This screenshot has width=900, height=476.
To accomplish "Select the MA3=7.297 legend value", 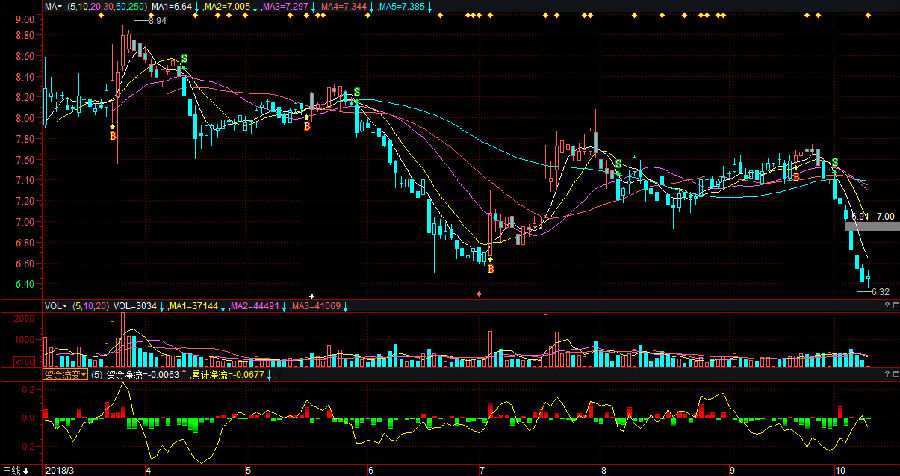I will click(x=286, y=7).
